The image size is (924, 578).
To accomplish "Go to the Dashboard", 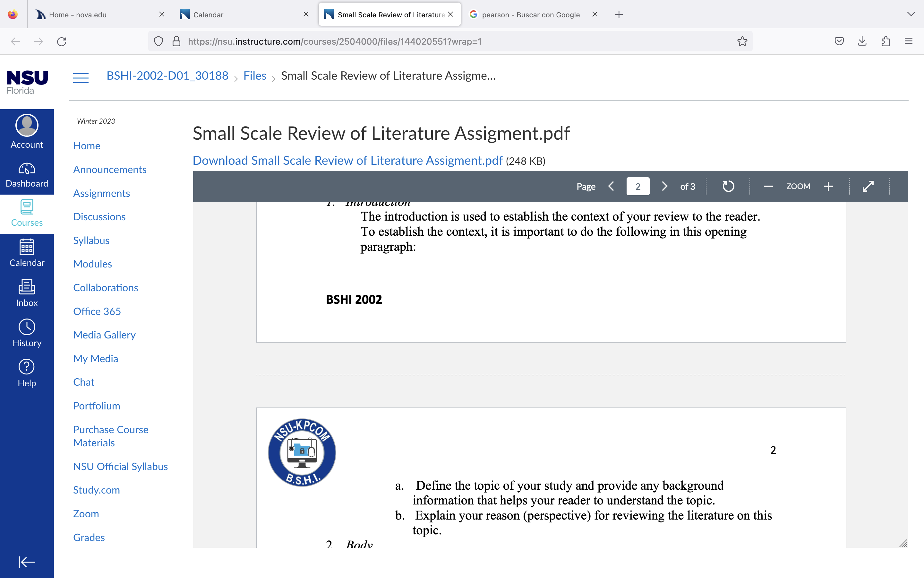I will pos(27,175).
